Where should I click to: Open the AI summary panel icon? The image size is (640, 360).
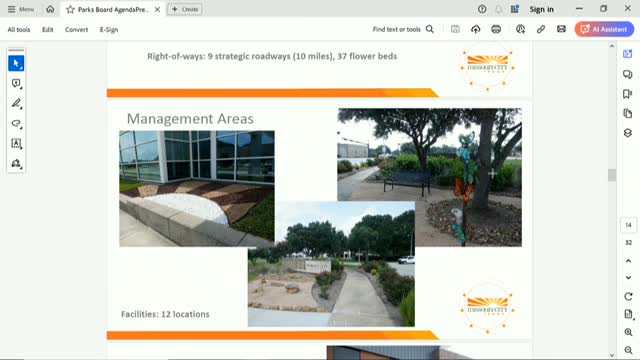point(628,54)
